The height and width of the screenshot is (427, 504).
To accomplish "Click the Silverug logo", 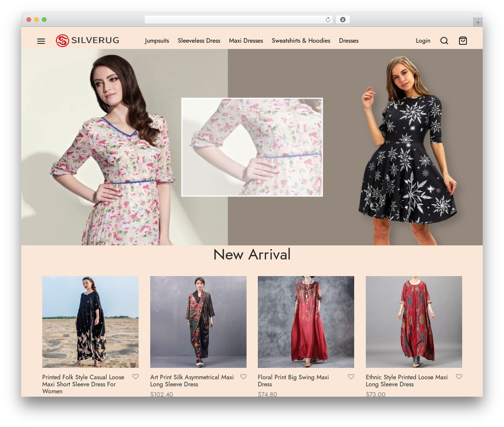I will tap(87, 41).
